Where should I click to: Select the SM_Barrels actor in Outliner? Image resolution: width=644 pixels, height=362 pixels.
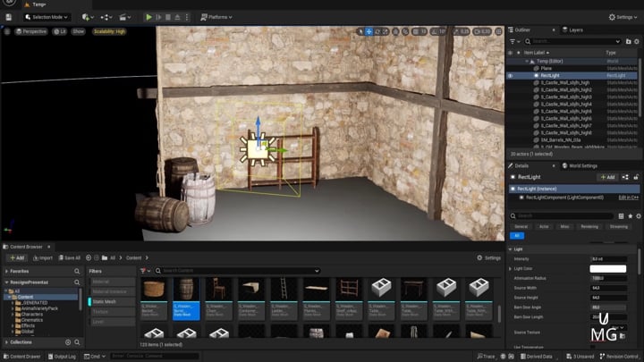pyautogui.click(x=560, y=140)
